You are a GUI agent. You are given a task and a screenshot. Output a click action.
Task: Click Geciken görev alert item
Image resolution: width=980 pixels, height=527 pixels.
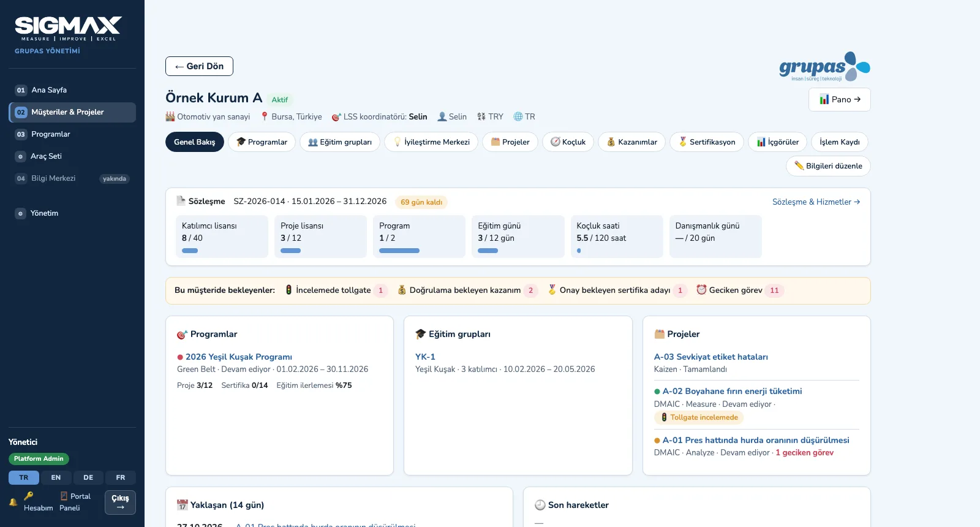coord(740,290)
